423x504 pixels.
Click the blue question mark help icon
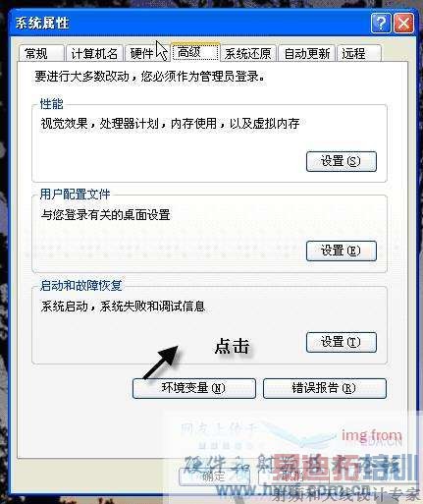(381, 24)
